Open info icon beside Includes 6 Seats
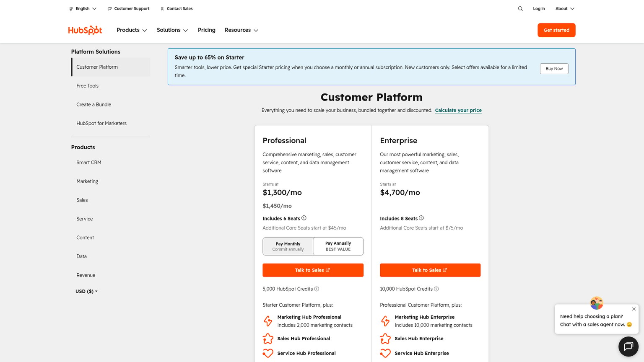The height and width of the screenshot is (362, 644). 304,218
